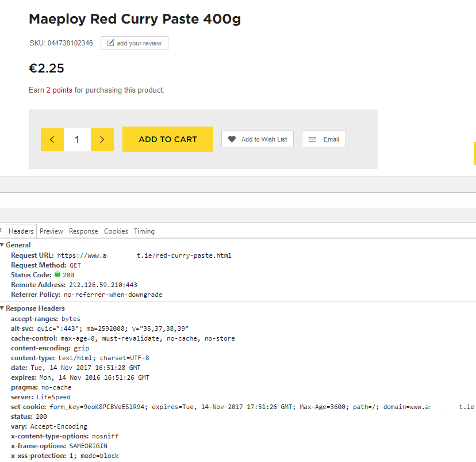Click the quantity input field

tap(78, 140)
